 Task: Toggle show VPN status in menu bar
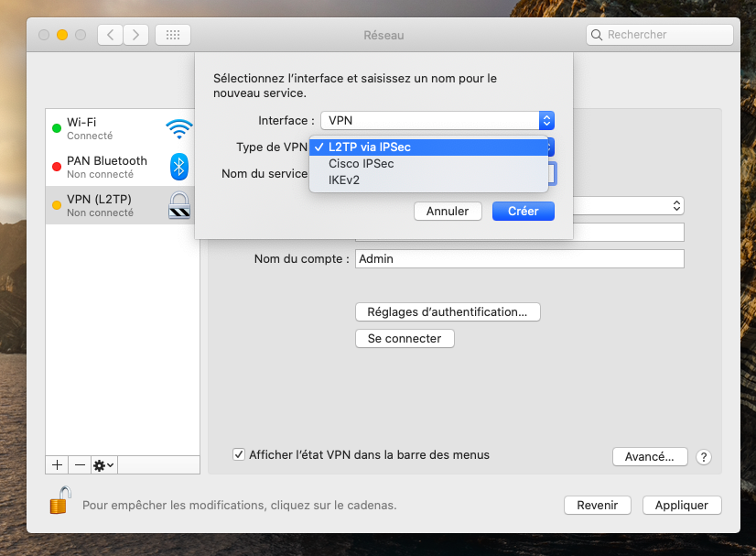[239, 454]
